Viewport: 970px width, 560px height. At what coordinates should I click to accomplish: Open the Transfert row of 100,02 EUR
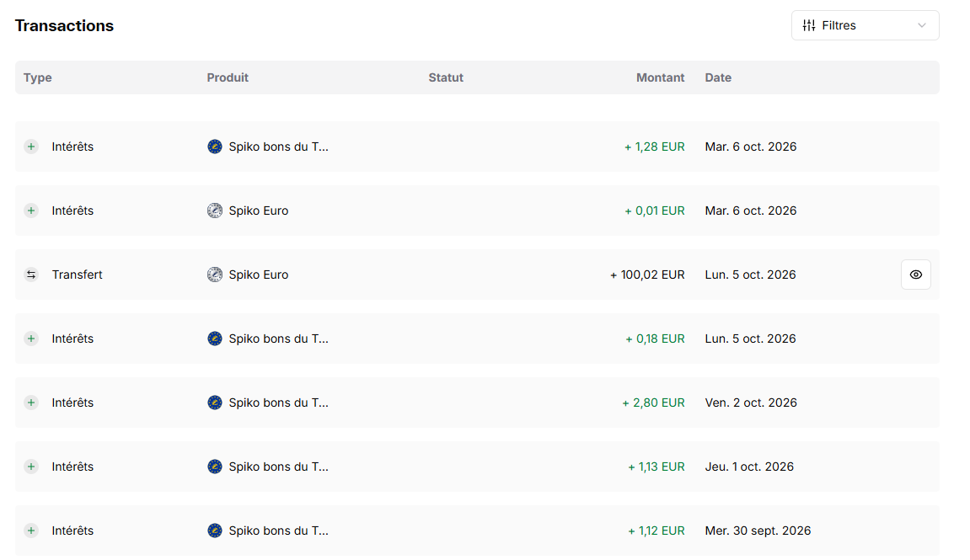tap(477, 275)
